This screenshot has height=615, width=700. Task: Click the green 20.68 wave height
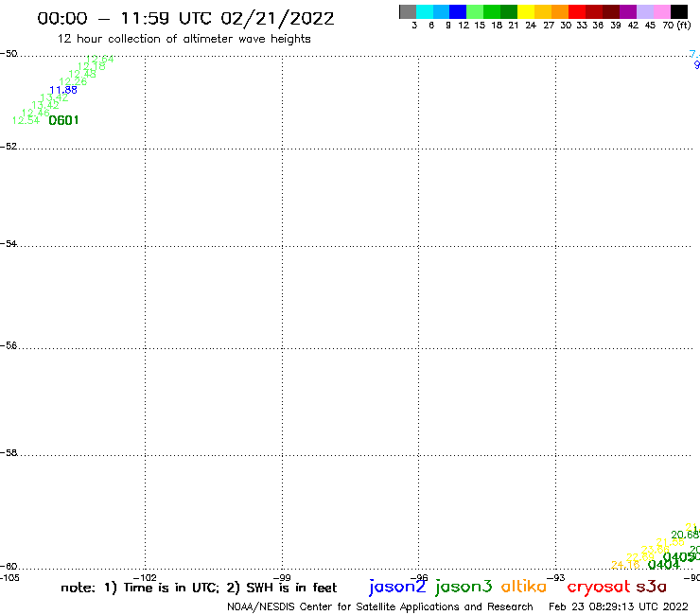(685, 535)
